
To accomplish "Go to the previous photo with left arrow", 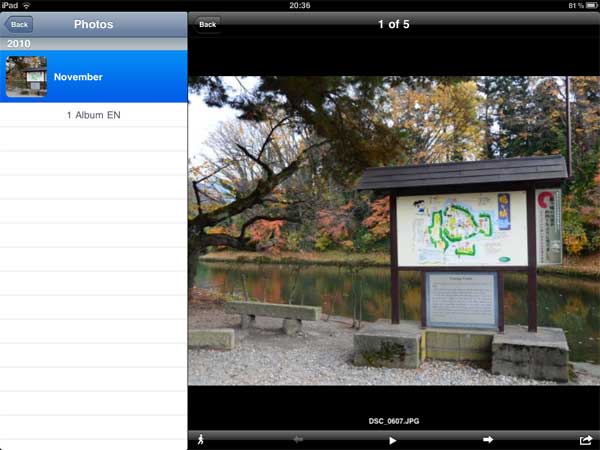I will click(x=297, y=439).
